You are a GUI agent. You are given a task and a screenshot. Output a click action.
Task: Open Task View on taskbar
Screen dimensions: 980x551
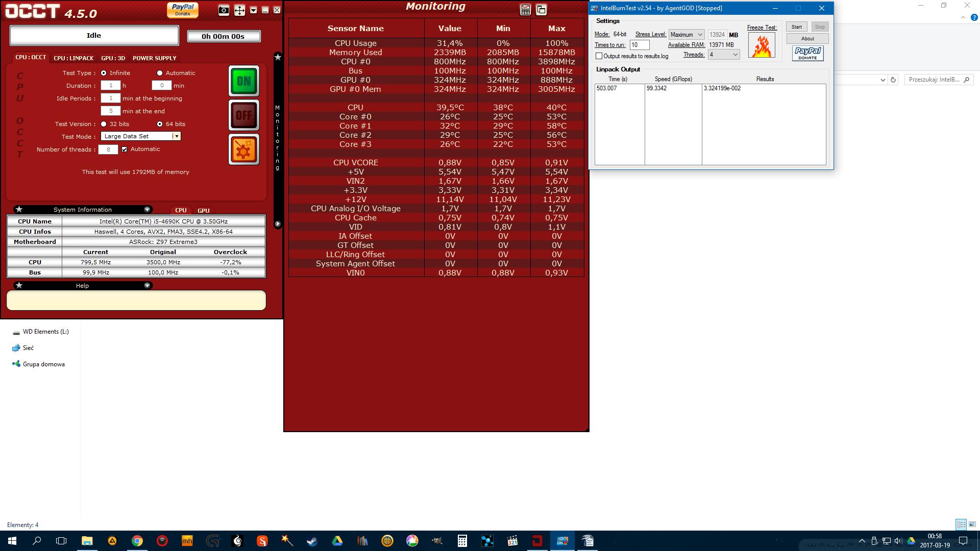tap(61, 541)
